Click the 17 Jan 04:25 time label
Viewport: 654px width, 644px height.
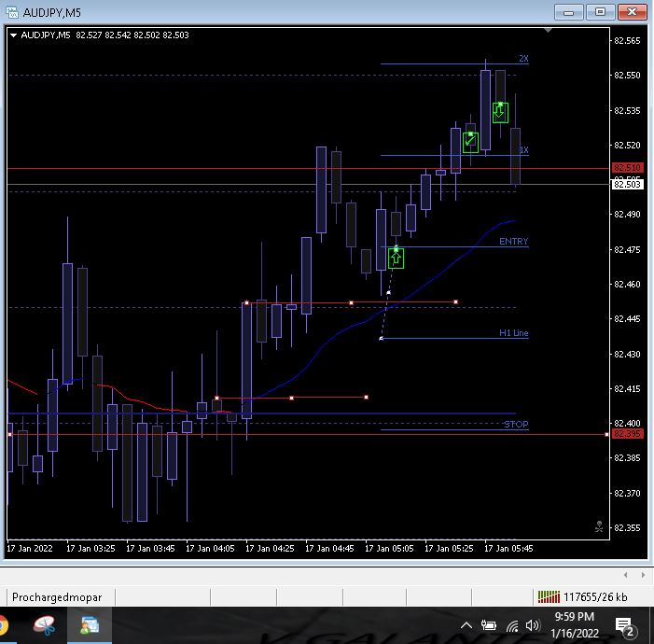point(270,549)
